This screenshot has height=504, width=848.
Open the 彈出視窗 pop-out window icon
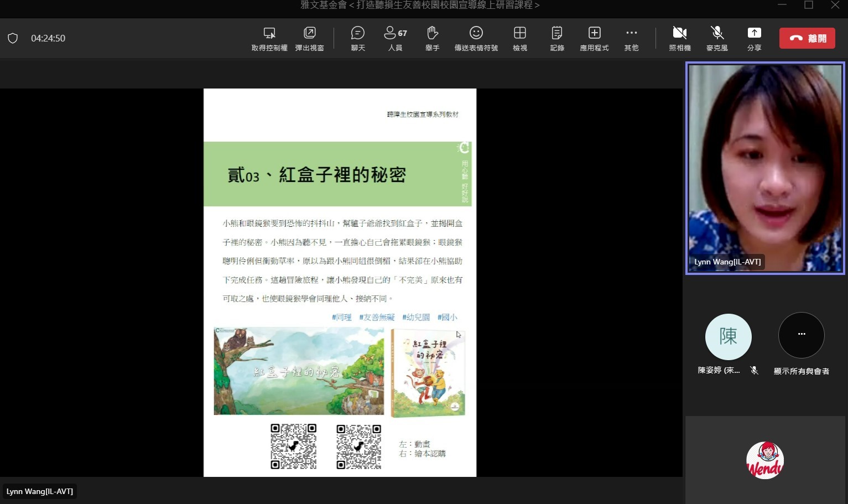tap(309, 34)
